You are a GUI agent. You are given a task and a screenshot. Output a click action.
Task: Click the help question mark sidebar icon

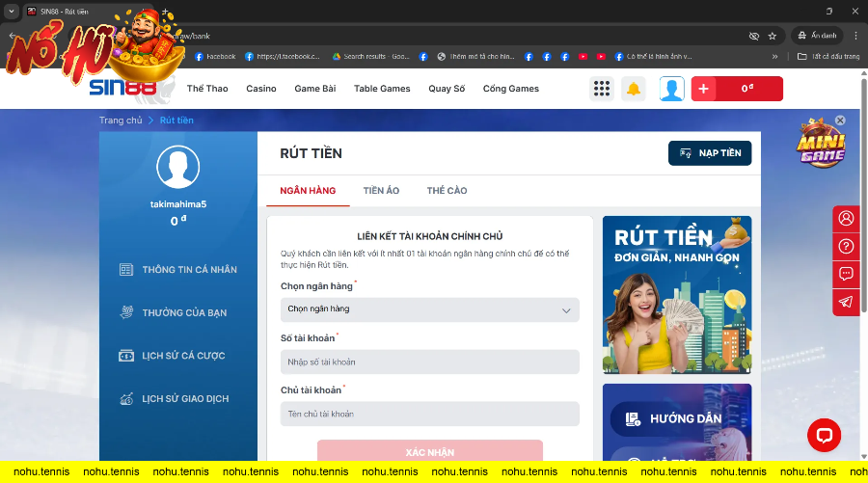coord(846,246)
